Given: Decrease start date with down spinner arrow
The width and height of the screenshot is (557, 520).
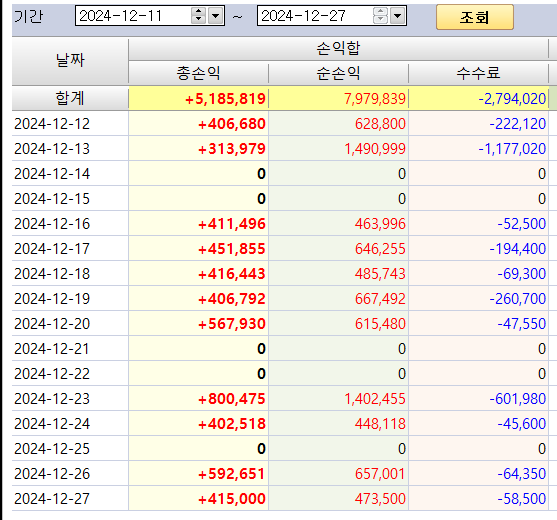Looking at the screenshot, I should (x=198, y=20).
